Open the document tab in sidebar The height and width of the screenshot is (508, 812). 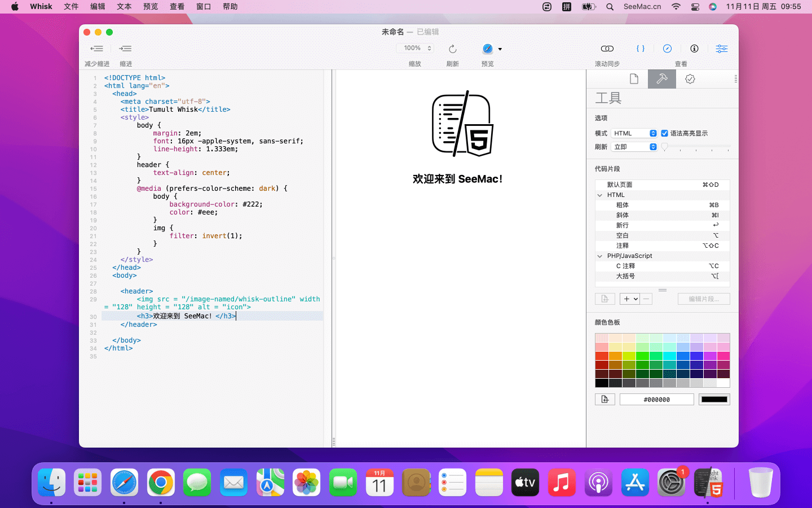pyautogui.click(x=634, y=79)
